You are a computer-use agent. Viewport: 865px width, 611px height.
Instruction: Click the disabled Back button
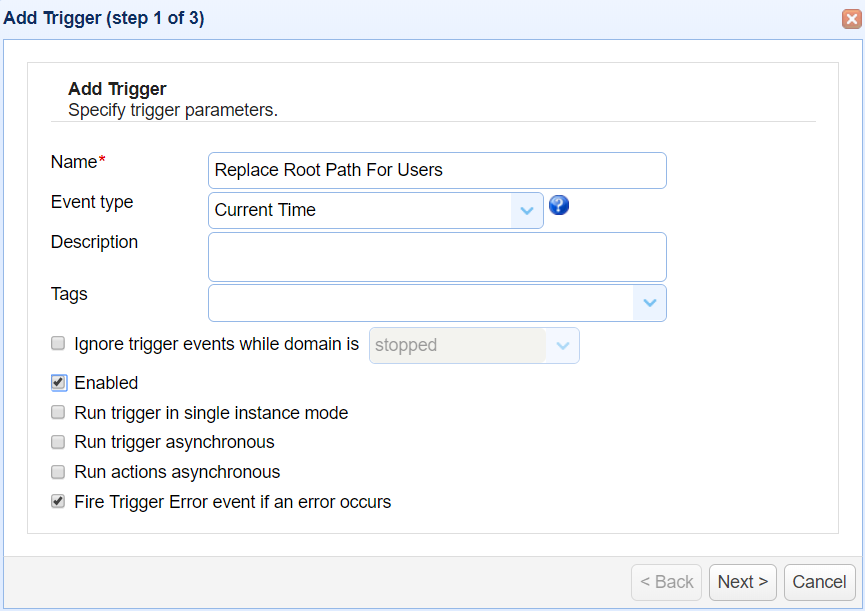click(x=666, y=581)
